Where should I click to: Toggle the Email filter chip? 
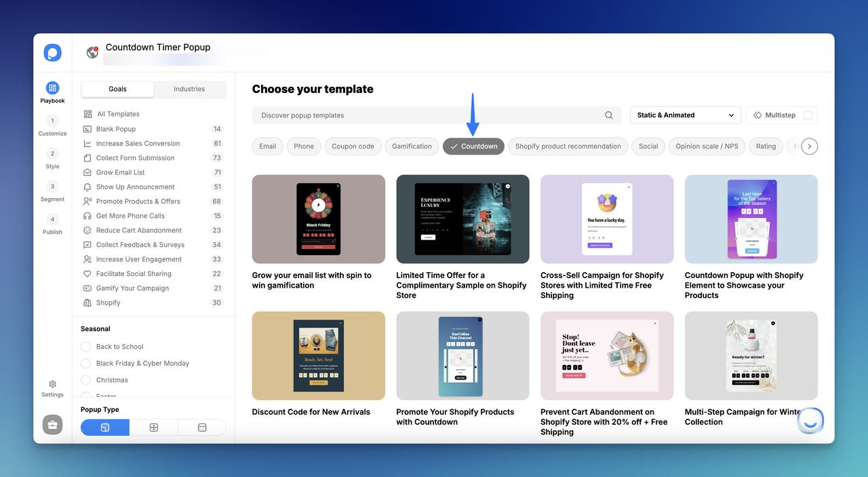268,146
